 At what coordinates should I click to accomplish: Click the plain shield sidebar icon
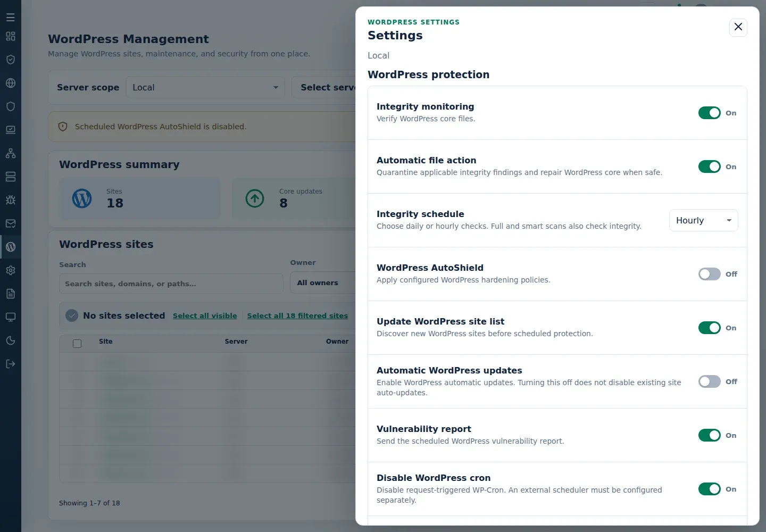[x=11, y=106]
